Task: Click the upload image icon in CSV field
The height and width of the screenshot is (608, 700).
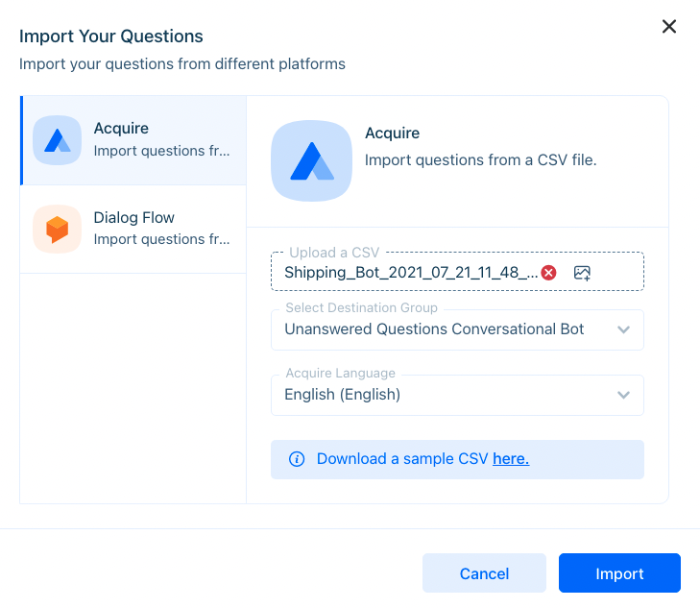Action: (582, 273)
